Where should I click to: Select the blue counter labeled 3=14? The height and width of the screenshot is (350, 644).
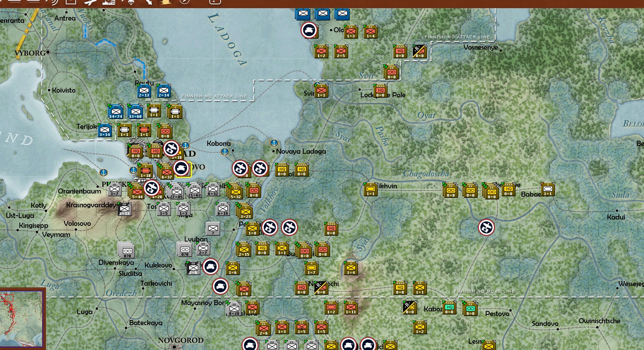coord(105,130)
